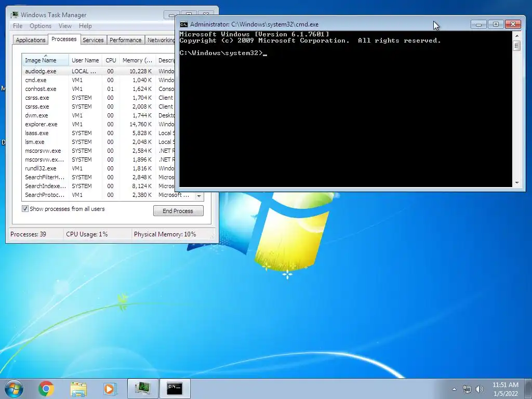Click Physical Memory: 10% status entry

(165, 234)
